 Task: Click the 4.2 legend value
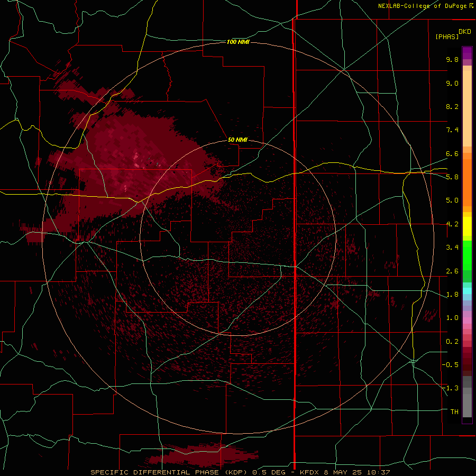452,224
